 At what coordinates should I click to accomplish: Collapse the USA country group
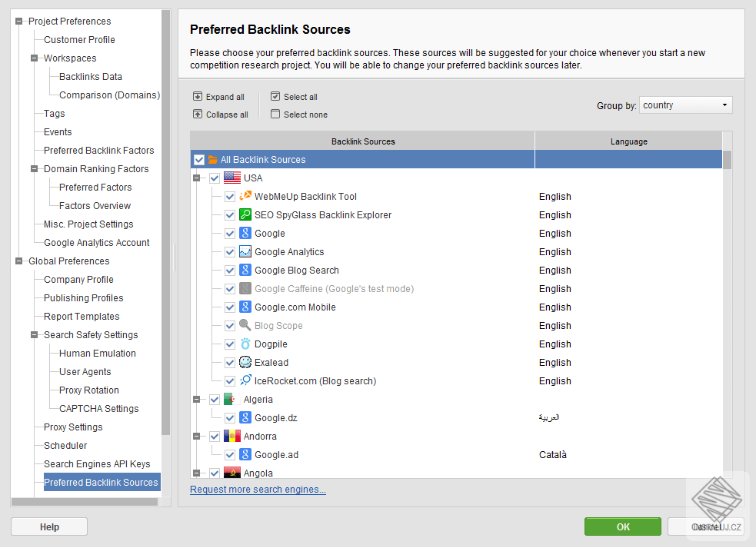tap(197, 178)
